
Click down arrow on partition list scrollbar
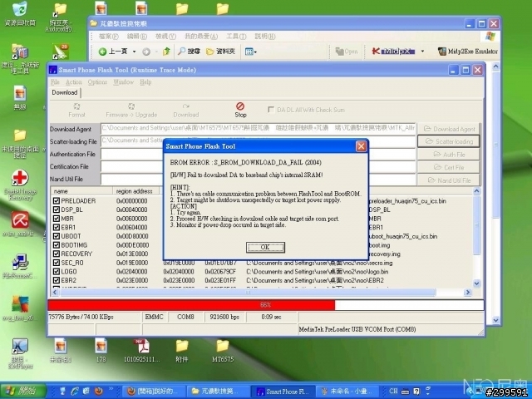(476, 283)
